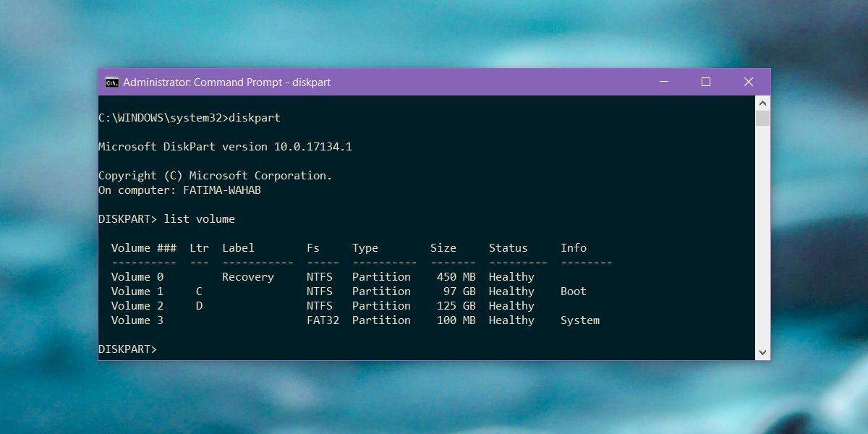Viewport: 868px width, 434px height.
Task: Click 'Volume 2' in the volume list
Action: click(137, 306)
